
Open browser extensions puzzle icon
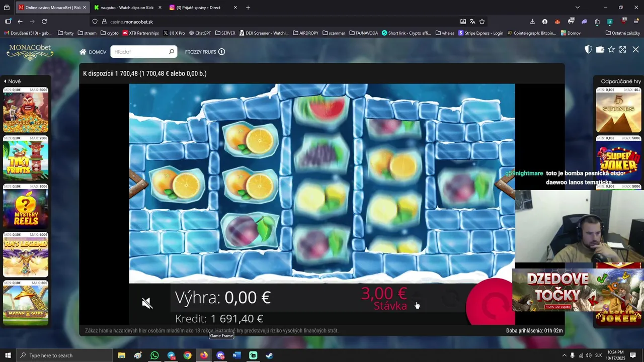pos(597,22)
